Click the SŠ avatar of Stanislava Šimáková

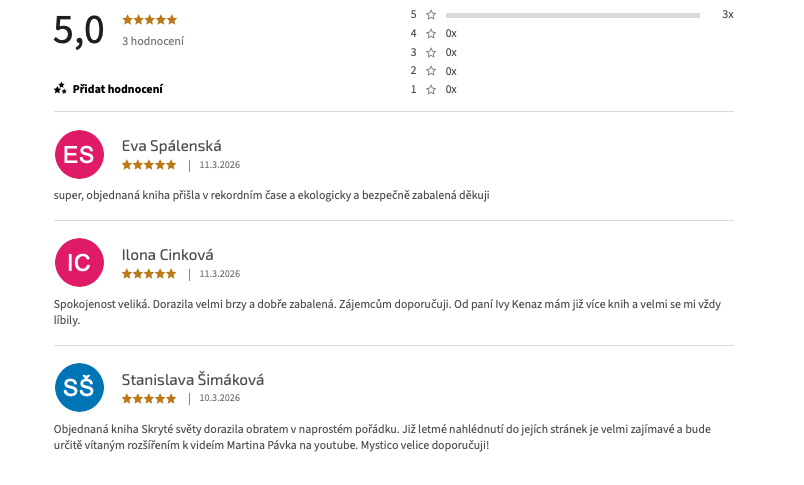[79, 388]
